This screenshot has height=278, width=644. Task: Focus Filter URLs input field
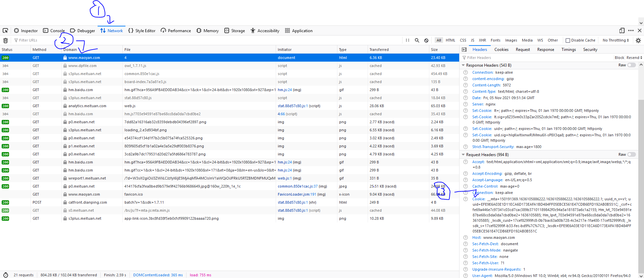208,40
